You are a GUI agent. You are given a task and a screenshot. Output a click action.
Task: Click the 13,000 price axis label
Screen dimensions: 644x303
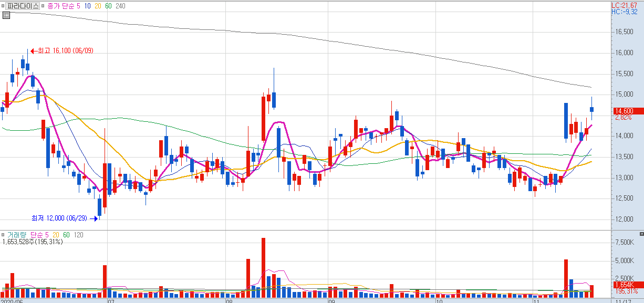click(624, 177)
